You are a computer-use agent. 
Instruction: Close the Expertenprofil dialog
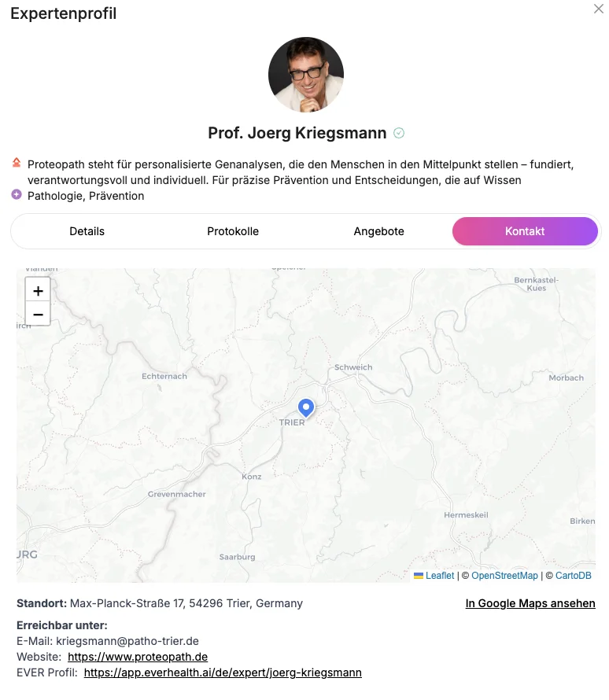pyautogui.click(x=598, y=9)
